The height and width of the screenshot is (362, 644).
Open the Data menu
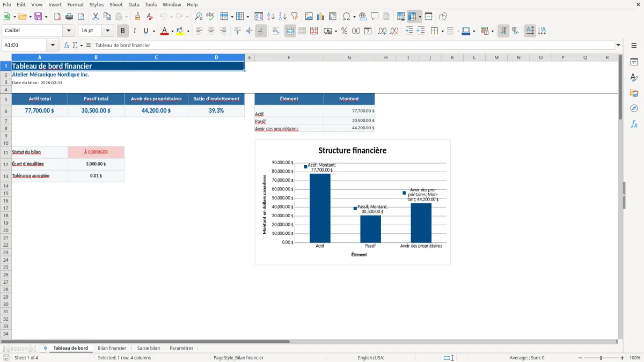click(x=134, y=4)
